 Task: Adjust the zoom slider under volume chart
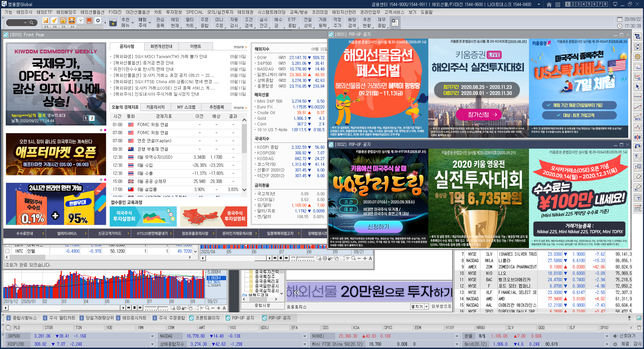pyautogui.click(x=156, y=308)
